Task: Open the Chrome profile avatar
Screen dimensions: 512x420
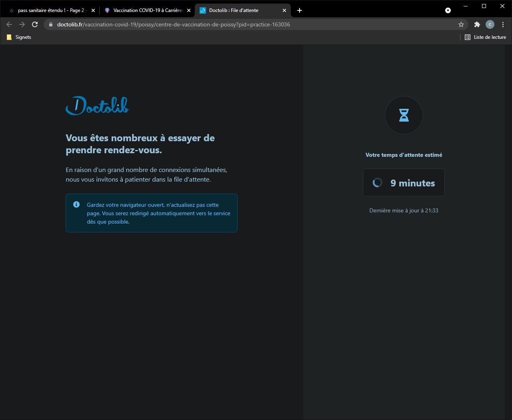Action: coord(490,24)
